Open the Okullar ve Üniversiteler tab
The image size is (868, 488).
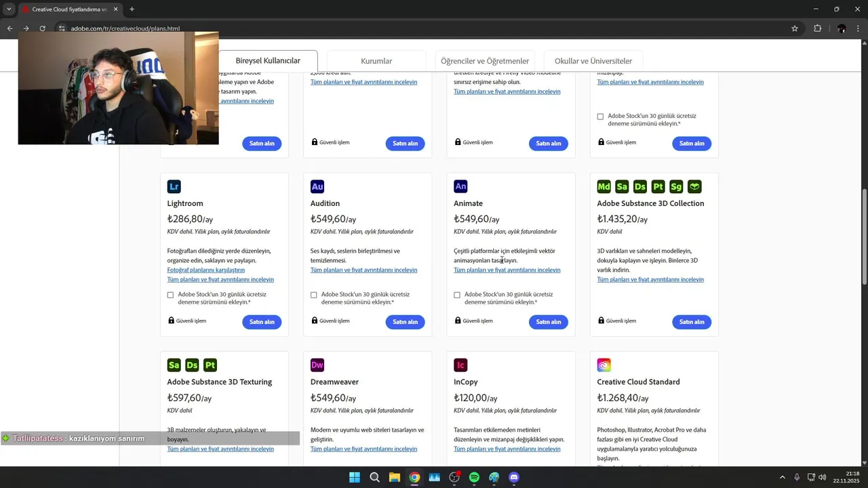[x=593, y=61]
